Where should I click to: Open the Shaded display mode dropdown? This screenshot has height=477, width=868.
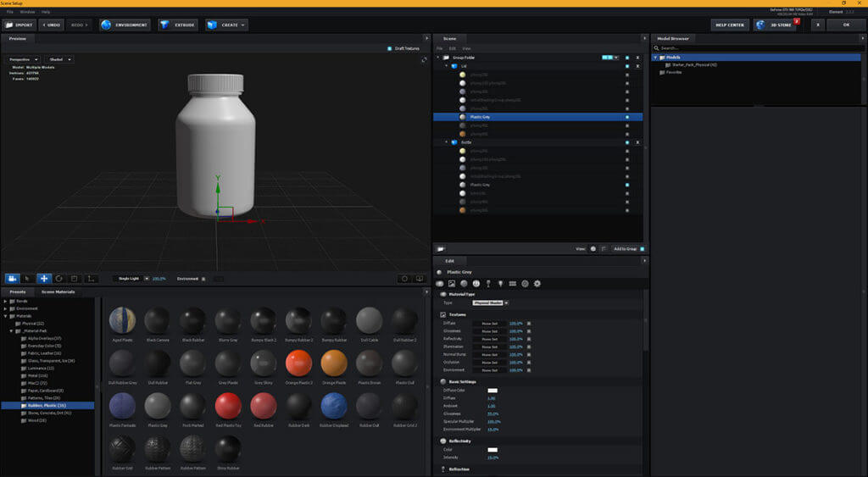pos(59,59)
